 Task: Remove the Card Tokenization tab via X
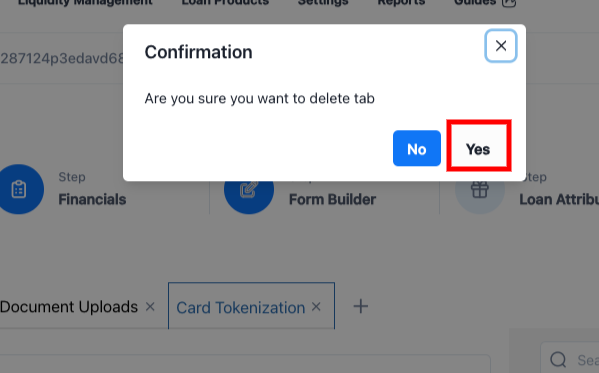pos(316,307)
